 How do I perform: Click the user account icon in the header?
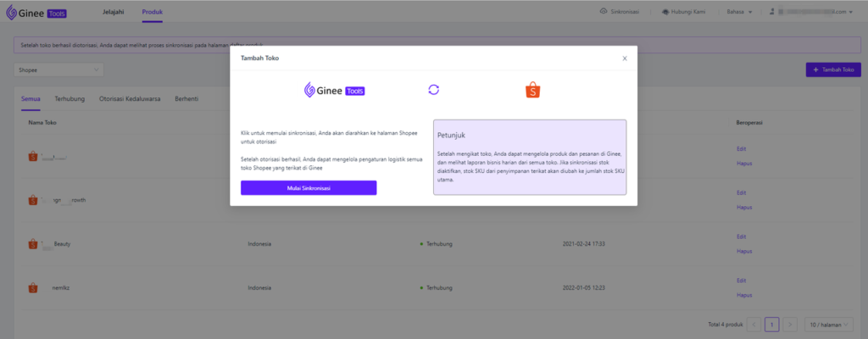tap(771, 12)
